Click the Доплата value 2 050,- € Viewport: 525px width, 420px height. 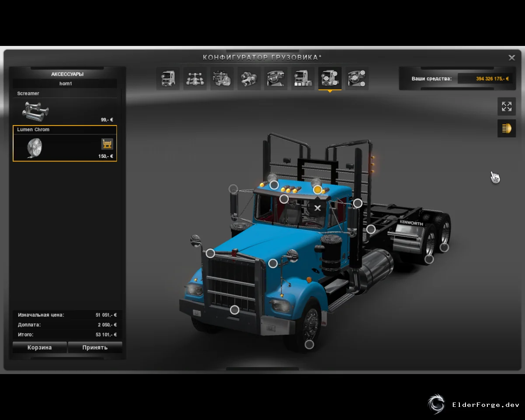(x=107, y=325)
